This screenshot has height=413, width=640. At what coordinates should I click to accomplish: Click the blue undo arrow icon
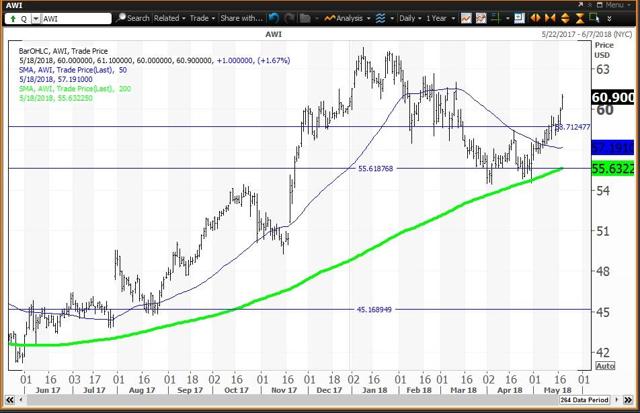tap(274, 18)
